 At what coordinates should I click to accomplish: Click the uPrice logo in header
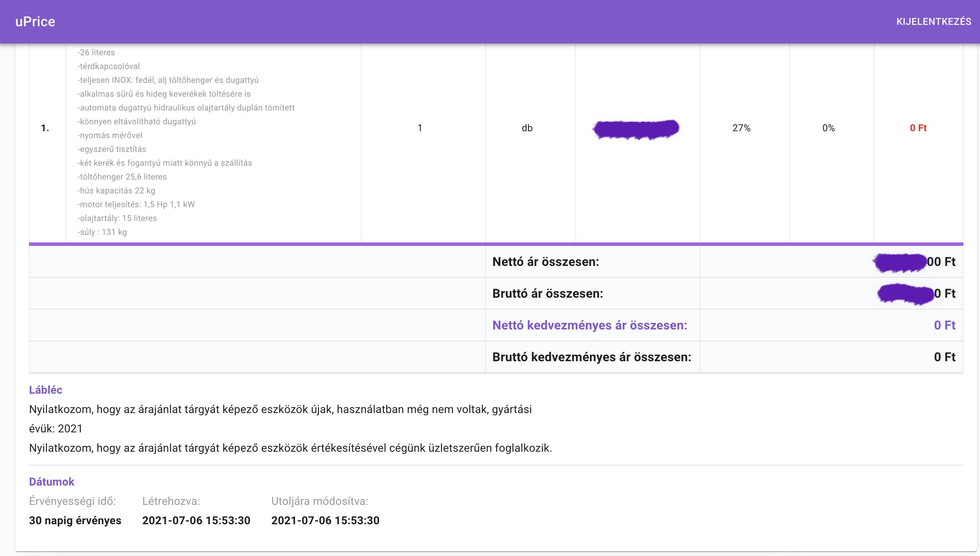pyautogui.click(x=35, y=22)
